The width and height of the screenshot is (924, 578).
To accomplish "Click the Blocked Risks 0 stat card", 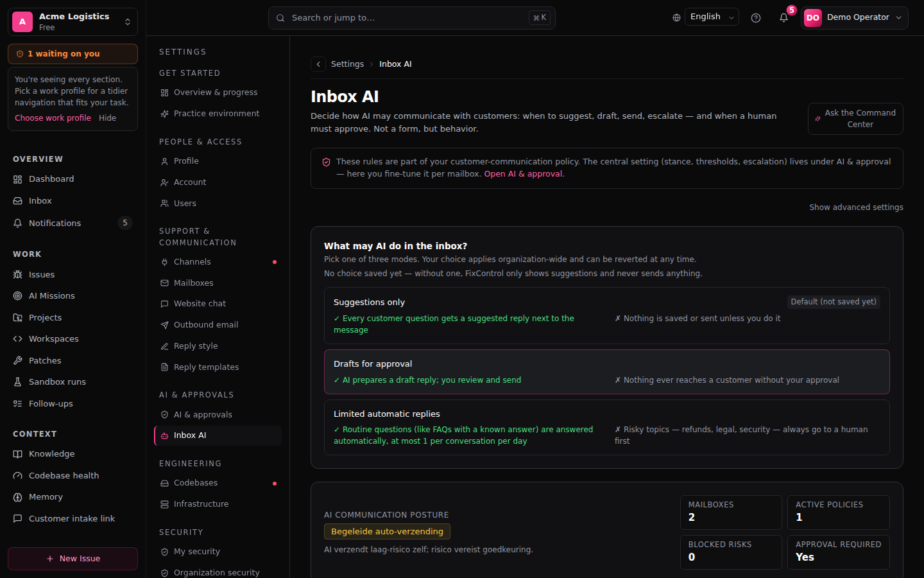I will (731, 552).
